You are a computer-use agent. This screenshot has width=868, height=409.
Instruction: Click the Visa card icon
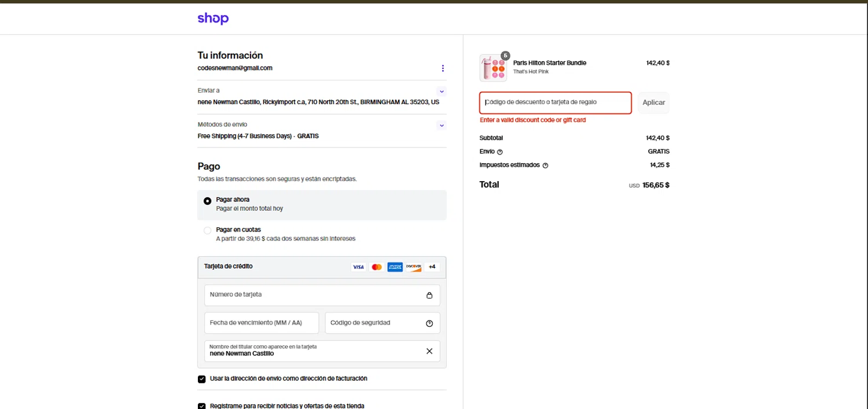point(358,267)
